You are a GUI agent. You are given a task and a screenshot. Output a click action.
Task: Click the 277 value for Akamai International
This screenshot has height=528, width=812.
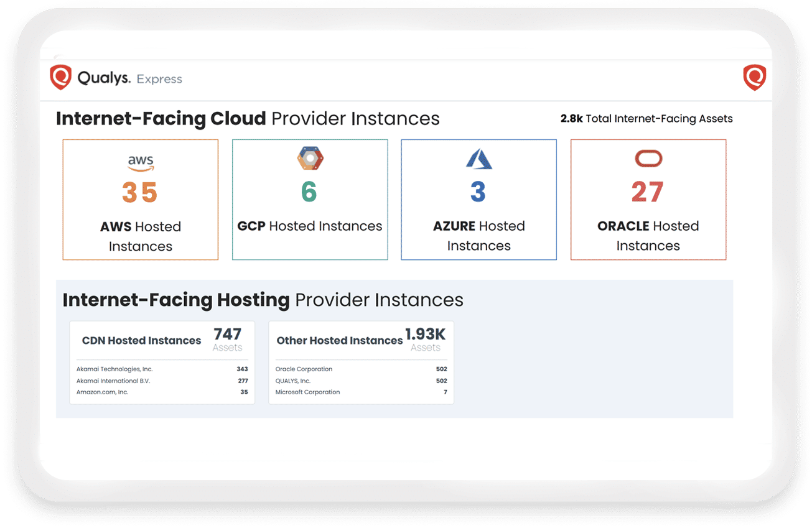tap(243, 381)
